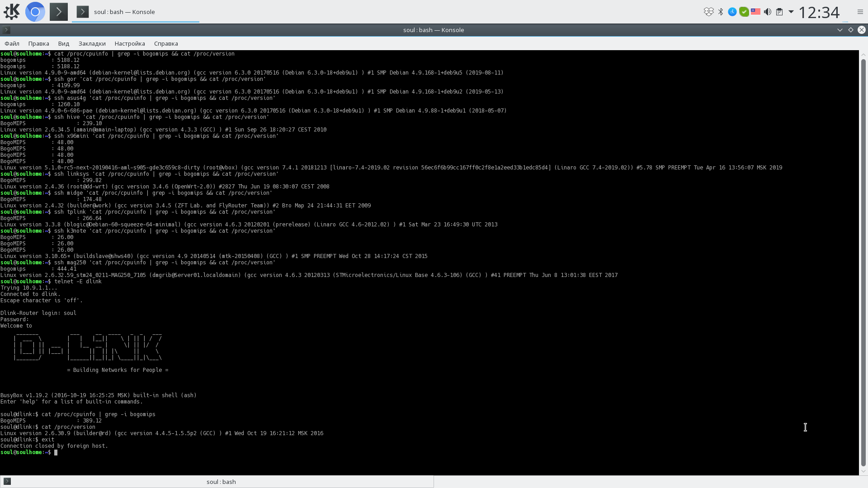868x488 pixels.
Task: Click the 'Trying 10.9.1.1...' line
Action: pos(29,288)
